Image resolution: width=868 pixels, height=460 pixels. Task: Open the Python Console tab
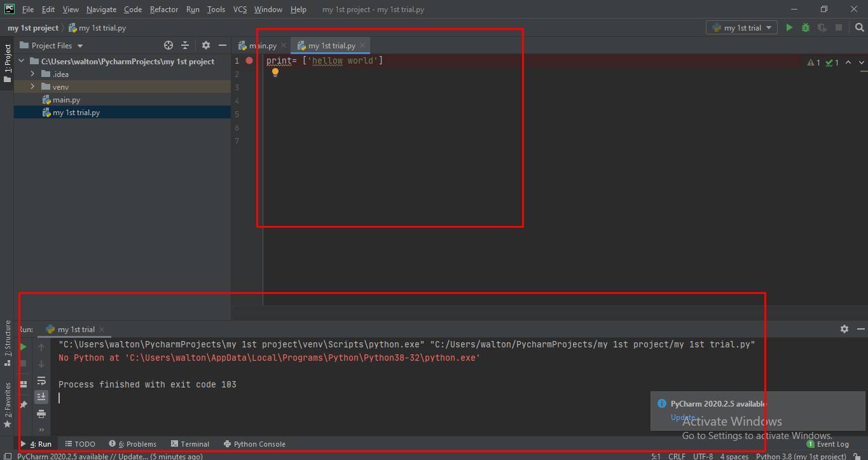[x=254, y=444]
